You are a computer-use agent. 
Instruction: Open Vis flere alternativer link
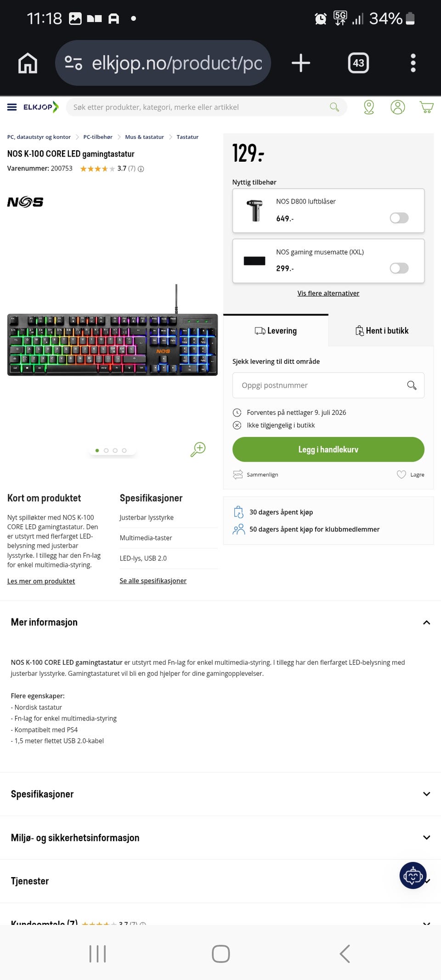click(x=328, y=293)
